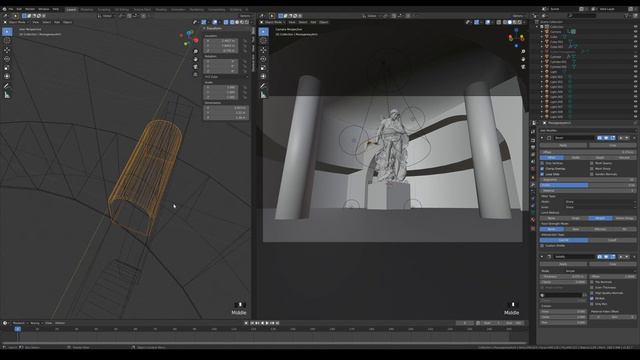Enable Only Vertices in Bevel modifier
Screen dimensions: 640x360
(x=542, y=163)
